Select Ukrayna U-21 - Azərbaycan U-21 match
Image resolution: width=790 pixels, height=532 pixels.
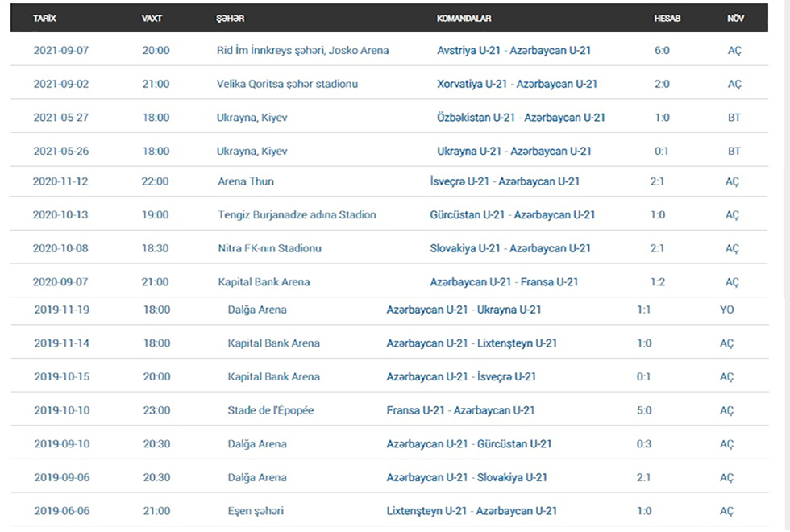(x=514, y=152)
